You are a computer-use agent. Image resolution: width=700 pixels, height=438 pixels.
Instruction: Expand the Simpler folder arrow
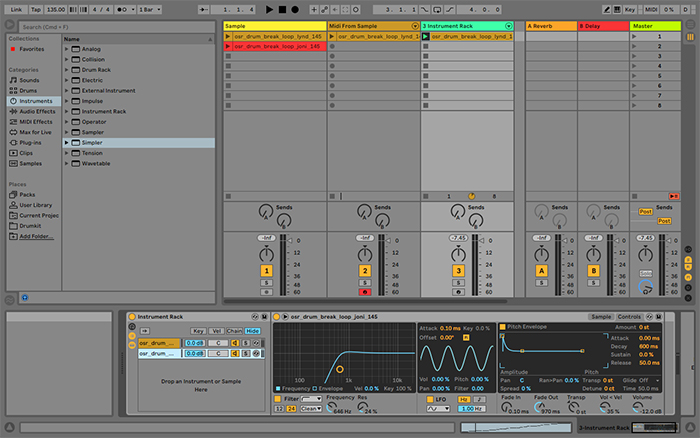click(x=67, y=142)
